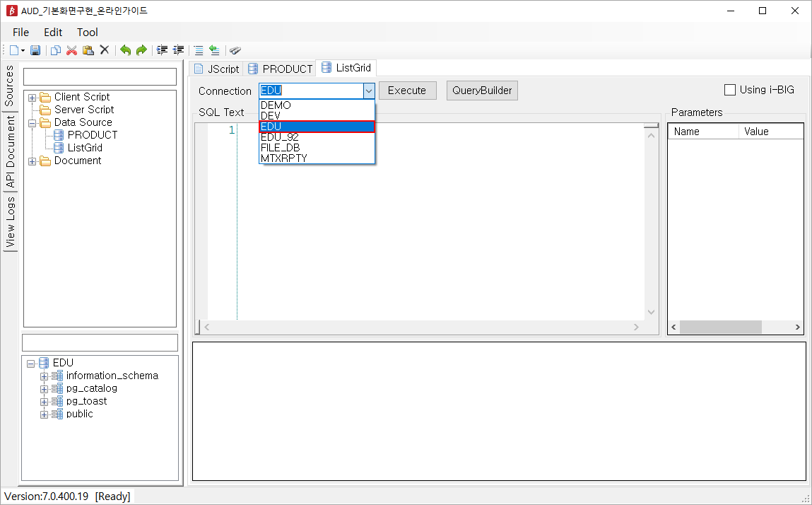This screenshot has height=505, width=812.
Task: Click the green-arrow lines toolbar icon
Action: pos(214,50)
